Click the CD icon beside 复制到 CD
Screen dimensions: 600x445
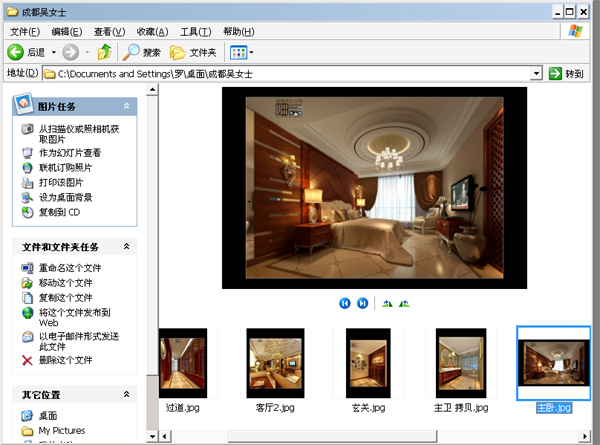[x=27, y=212]
